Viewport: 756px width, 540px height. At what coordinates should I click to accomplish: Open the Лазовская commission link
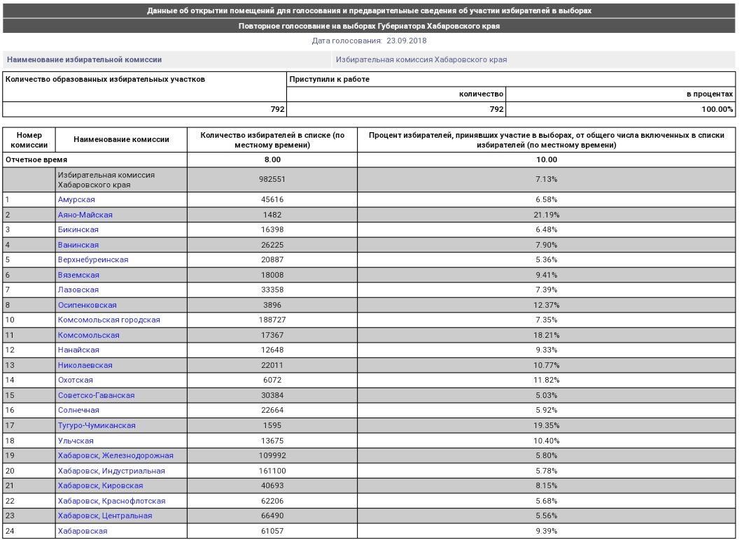point(78,290)
